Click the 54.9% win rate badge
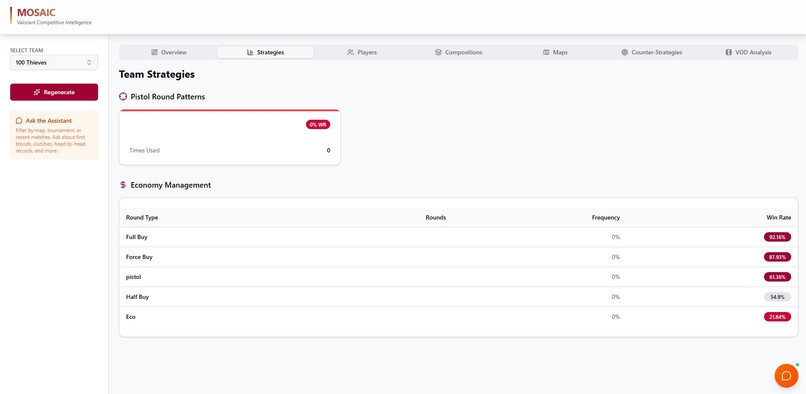 [x=777, y=297]
